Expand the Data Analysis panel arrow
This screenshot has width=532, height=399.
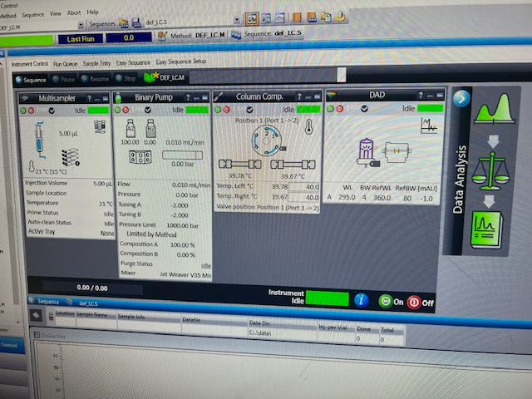[461, 99]
